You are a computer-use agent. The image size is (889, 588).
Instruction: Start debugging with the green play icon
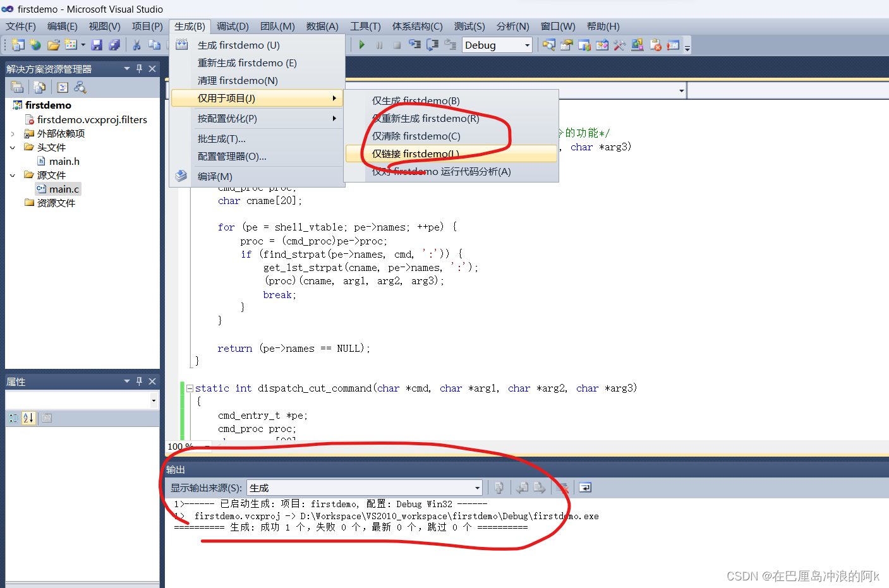pos(362,45)
